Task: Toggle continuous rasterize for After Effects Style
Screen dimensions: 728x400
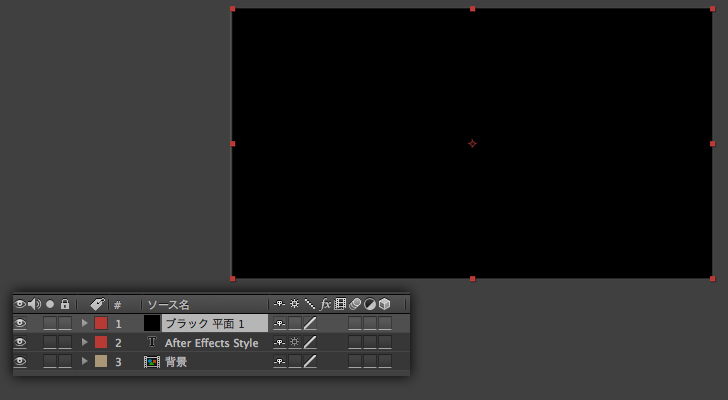Action: tap(295, 342)
